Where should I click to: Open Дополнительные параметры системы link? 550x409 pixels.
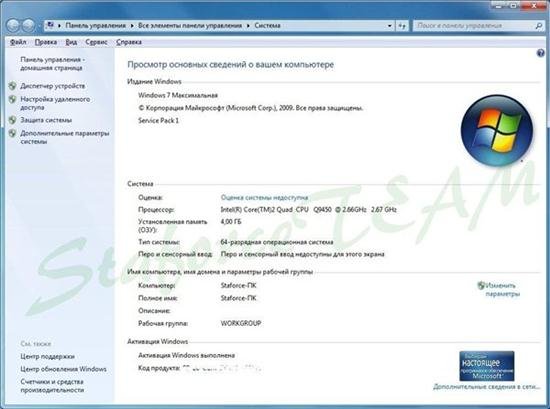point(65,137)
